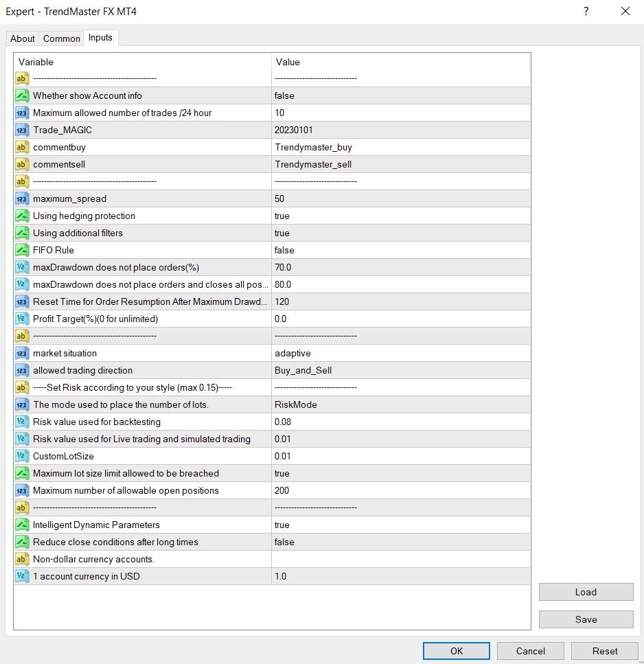Switch to the Common tab
Viewport: 644px width, 664px height.
tap(61, 38)
